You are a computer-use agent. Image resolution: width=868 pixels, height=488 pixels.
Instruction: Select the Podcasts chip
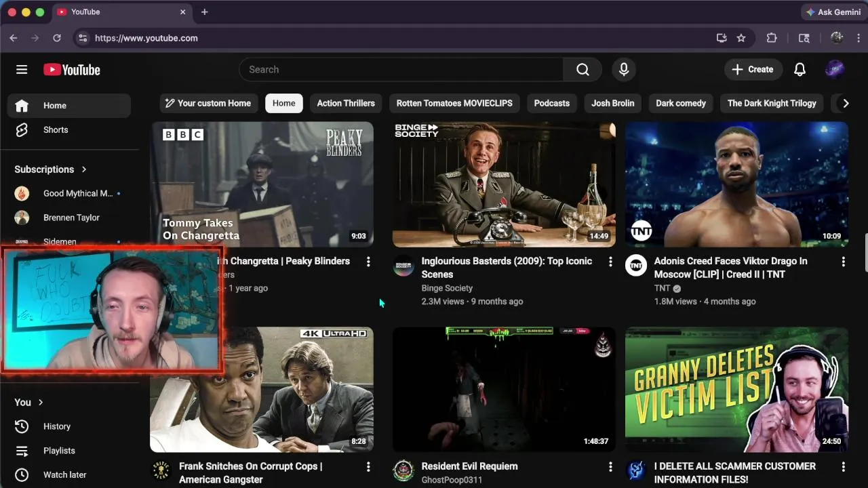point(552,103)
